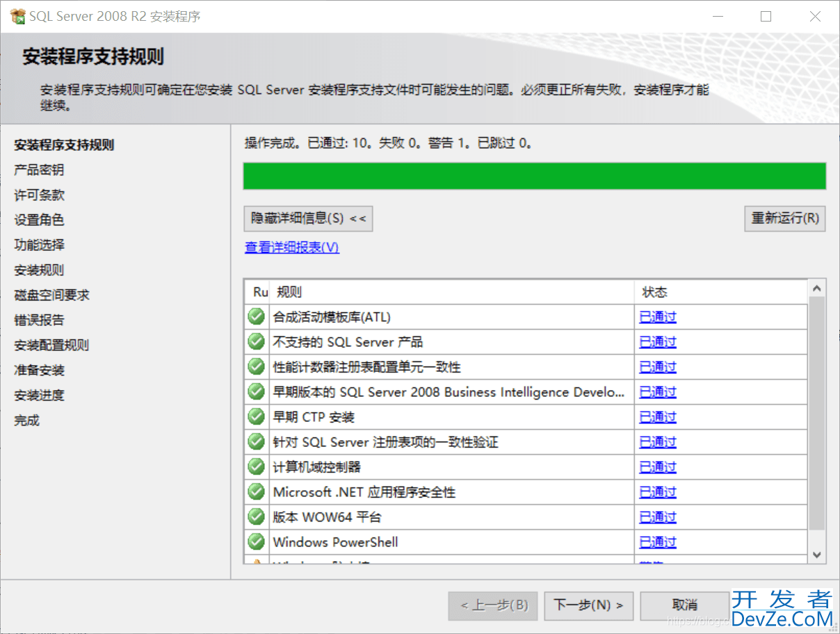840x634 pixels.
Task: Open 查看详细报表(V) link
Action: pos(292,247)
